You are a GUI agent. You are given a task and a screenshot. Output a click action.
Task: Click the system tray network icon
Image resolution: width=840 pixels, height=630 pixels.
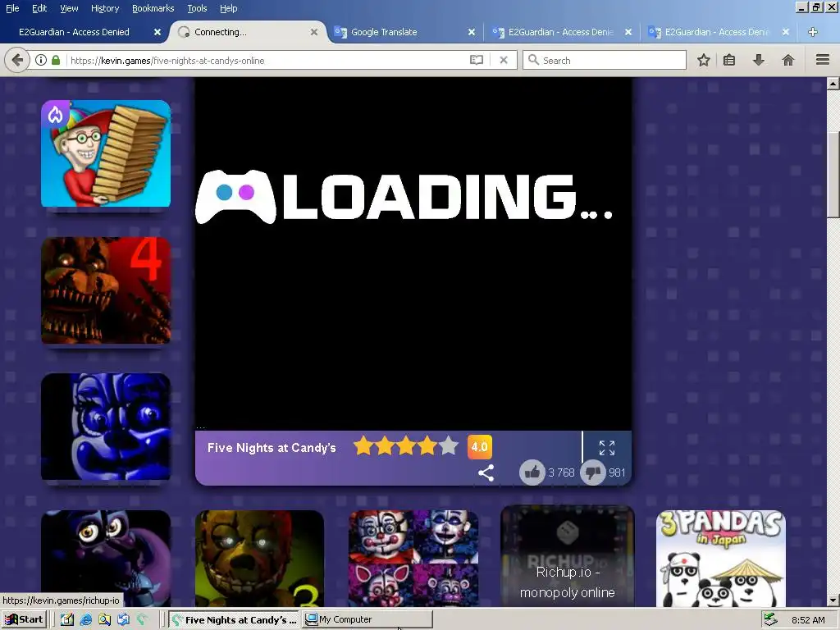[770, 619]
